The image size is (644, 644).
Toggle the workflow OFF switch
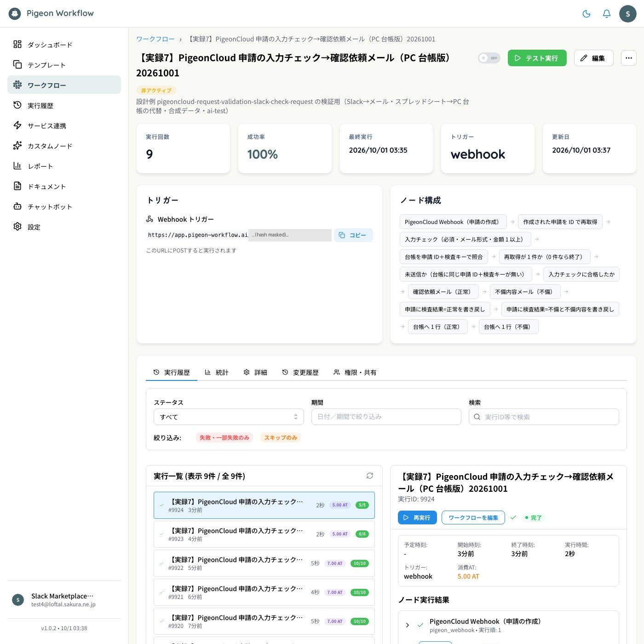click(x=489, y=58)
